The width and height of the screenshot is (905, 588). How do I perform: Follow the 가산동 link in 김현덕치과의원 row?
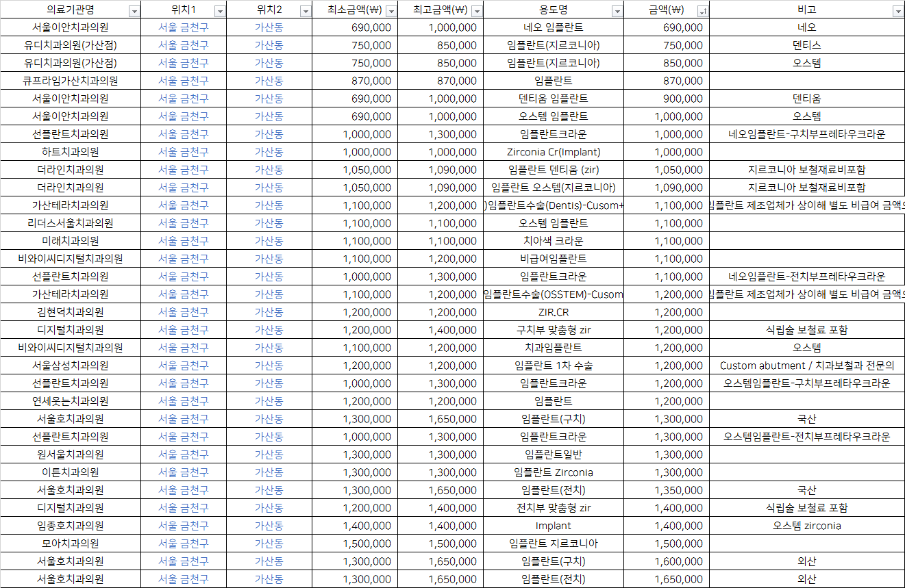pyautogui.click(x=269, y=312)
